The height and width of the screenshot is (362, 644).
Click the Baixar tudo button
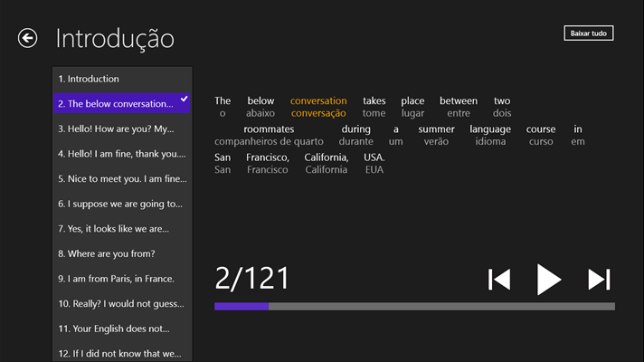pyautogui.click(x=588, y=33)
